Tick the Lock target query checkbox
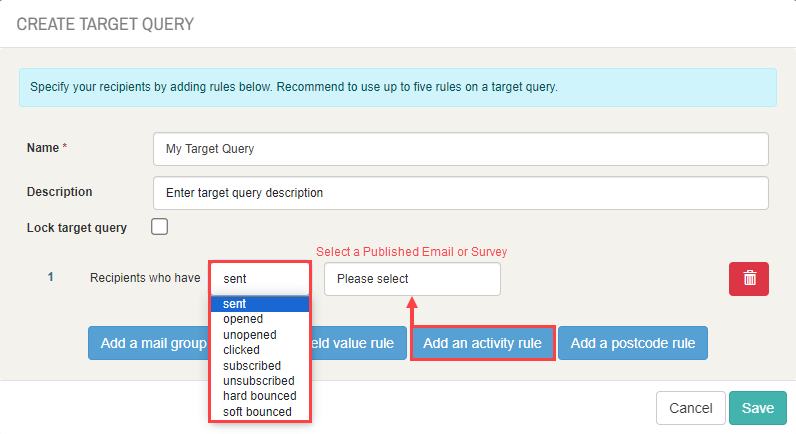Viewport: 796px width, 434px height. pos(159,226)
